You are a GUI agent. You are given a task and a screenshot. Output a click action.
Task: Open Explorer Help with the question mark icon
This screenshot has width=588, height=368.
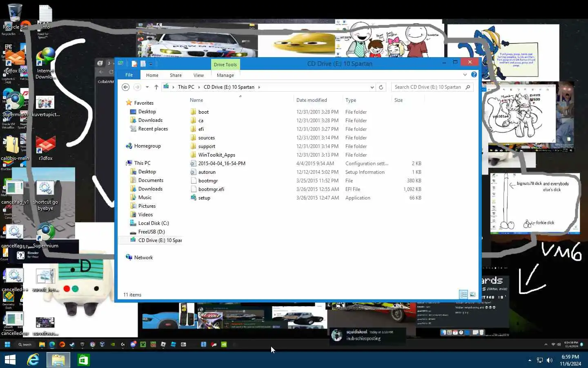coord(474,74)
